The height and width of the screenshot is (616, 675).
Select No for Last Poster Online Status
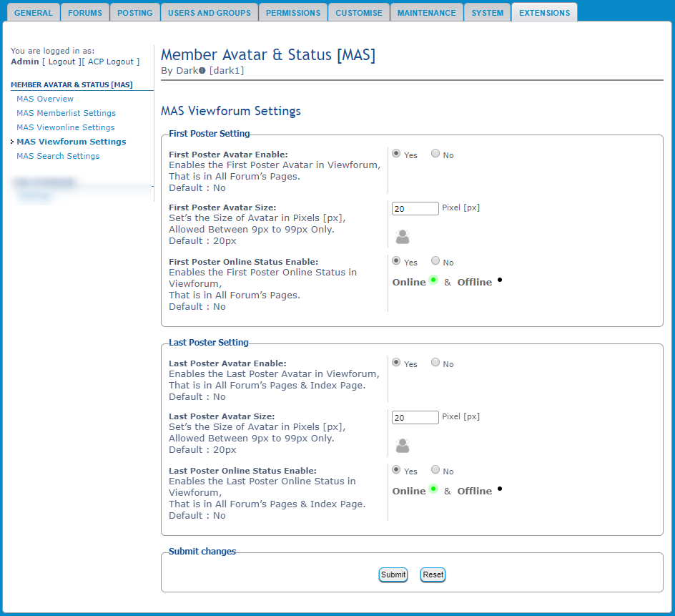point(435,470)
